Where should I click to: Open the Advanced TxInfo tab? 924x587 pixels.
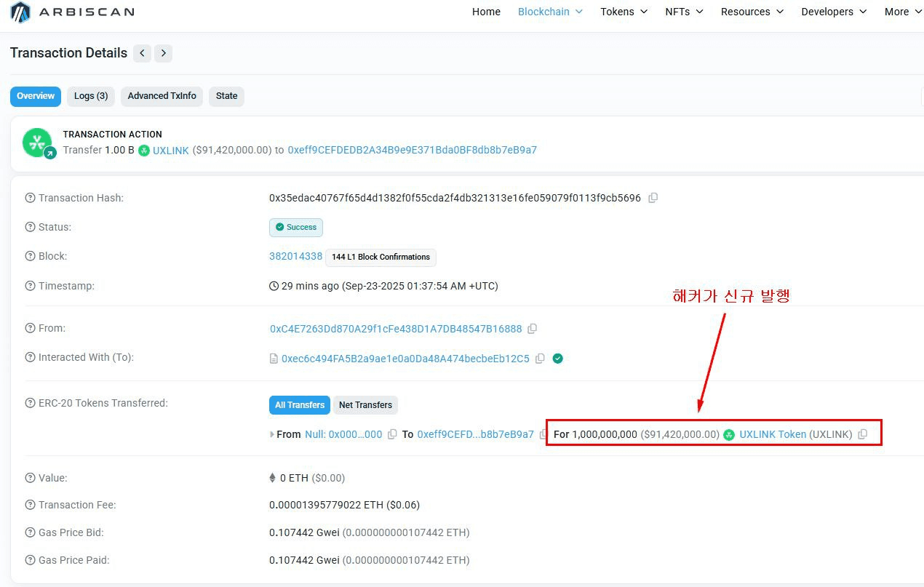(162, 96)
